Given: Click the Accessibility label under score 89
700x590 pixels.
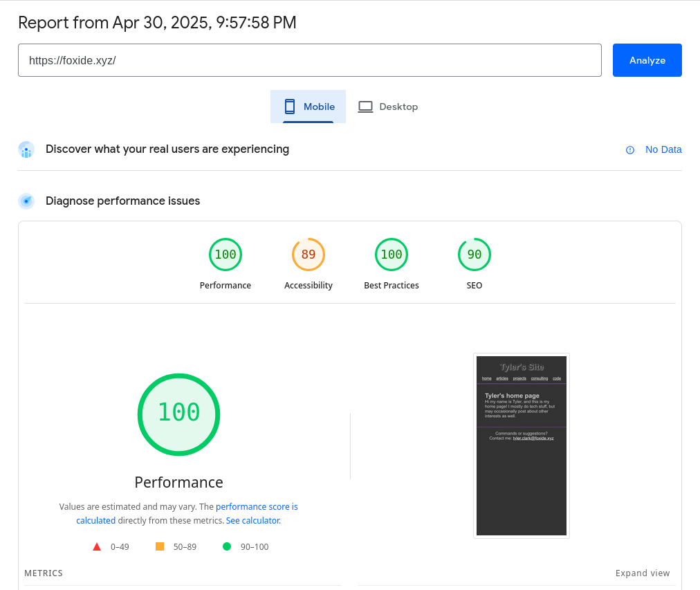Looking at the screenshot, I should click(308, 285).
